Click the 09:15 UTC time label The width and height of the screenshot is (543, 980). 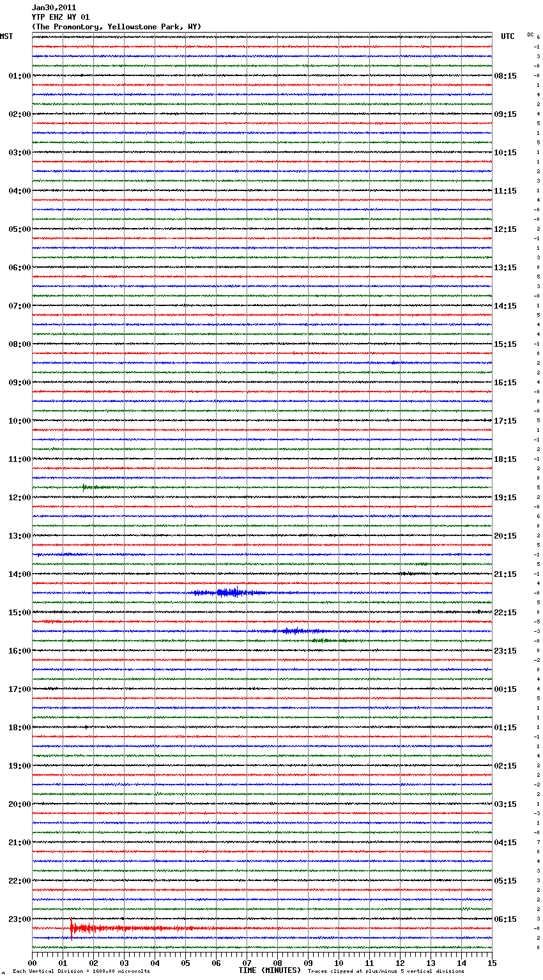(505, 114)
